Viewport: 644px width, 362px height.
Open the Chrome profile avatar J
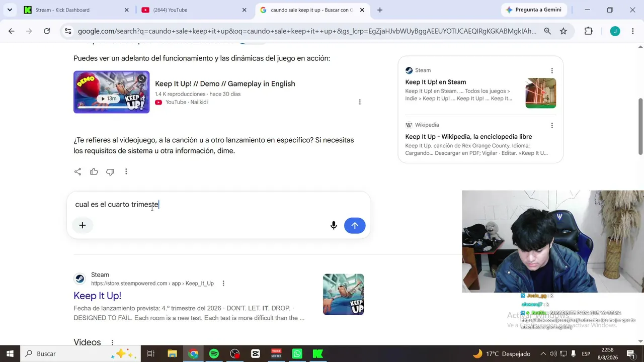[615, 31]
